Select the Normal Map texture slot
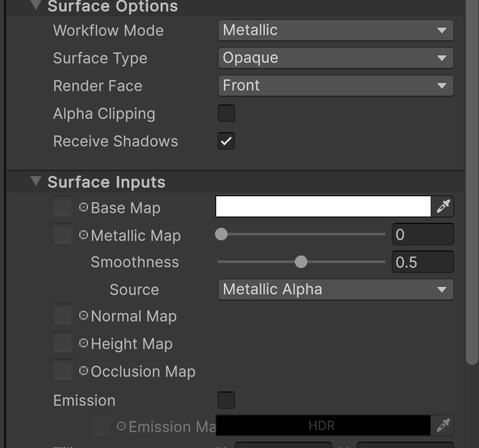This screenshot has width=479, height=448. [63, 315]
